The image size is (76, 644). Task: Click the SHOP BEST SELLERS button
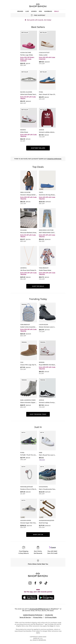click(38, 148)
